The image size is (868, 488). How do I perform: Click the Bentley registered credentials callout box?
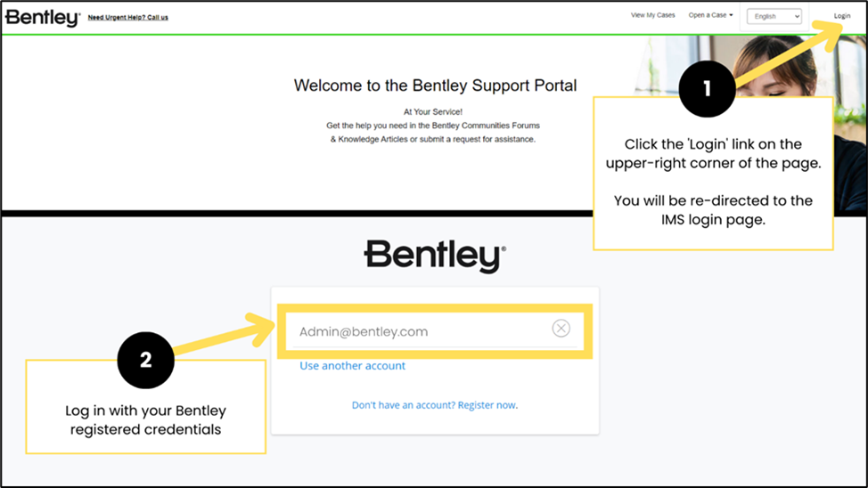tap(145, 419)
